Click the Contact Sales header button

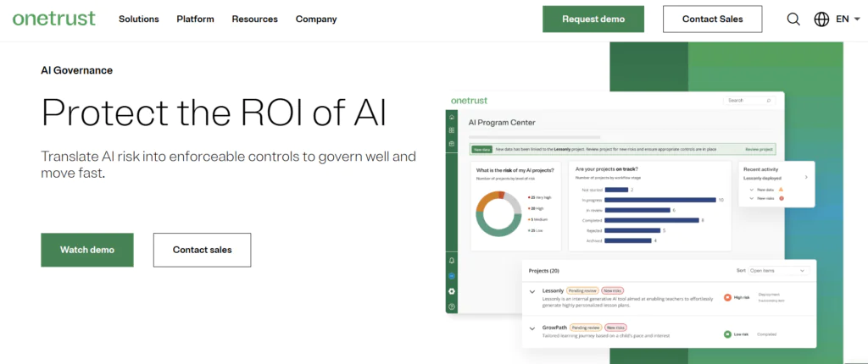click(x=712, y=19)
